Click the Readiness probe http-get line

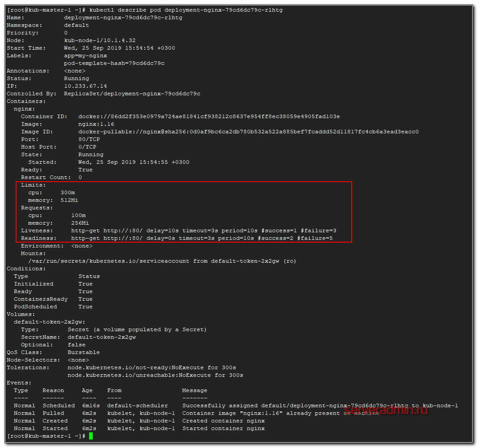point(202,238)
